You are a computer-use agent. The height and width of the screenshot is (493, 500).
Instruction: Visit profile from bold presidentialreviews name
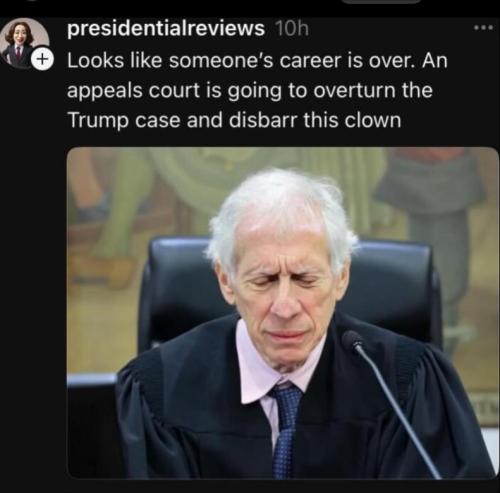(x=166, y=29)
